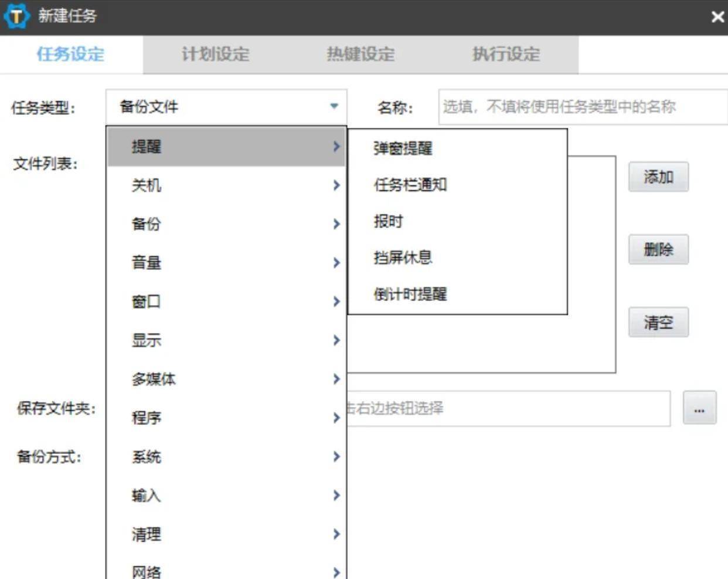728x579 pixels.
Task: Click the 名称 input field
Action: 580,107
